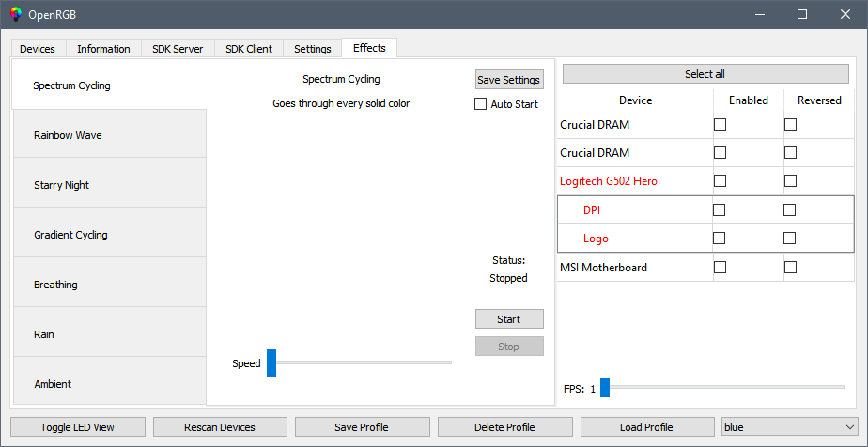Toggle Reversed for MSI Motherboard
This screenshot has width=868, height=447.
point(790,268)
